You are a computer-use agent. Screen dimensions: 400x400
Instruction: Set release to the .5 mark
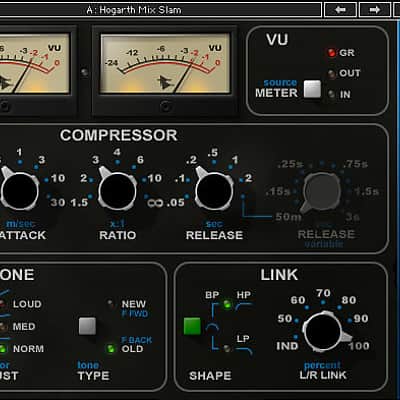click(213, 153)
